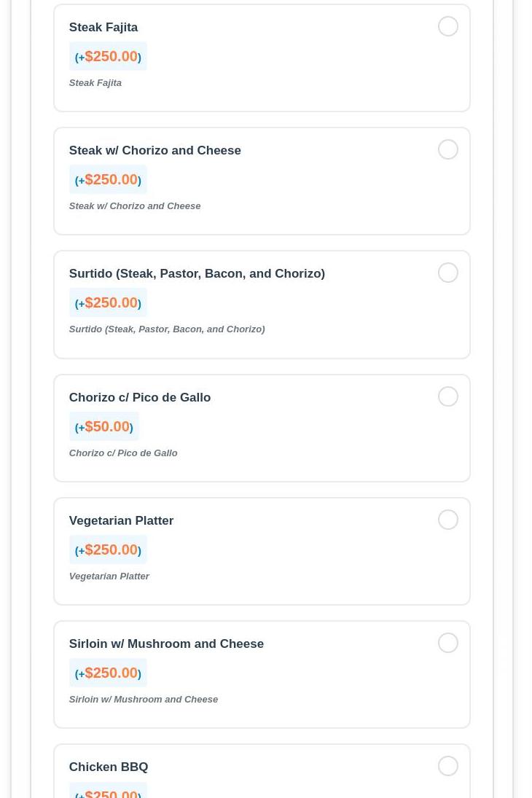Click Sirloin w/ Mushroom and Cheese price badge
532x798 pixels.
click(x=108, y=673)
